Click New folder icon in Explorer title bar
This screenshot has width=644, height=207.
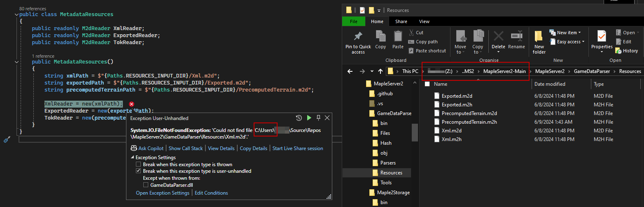tap(371, 10)
